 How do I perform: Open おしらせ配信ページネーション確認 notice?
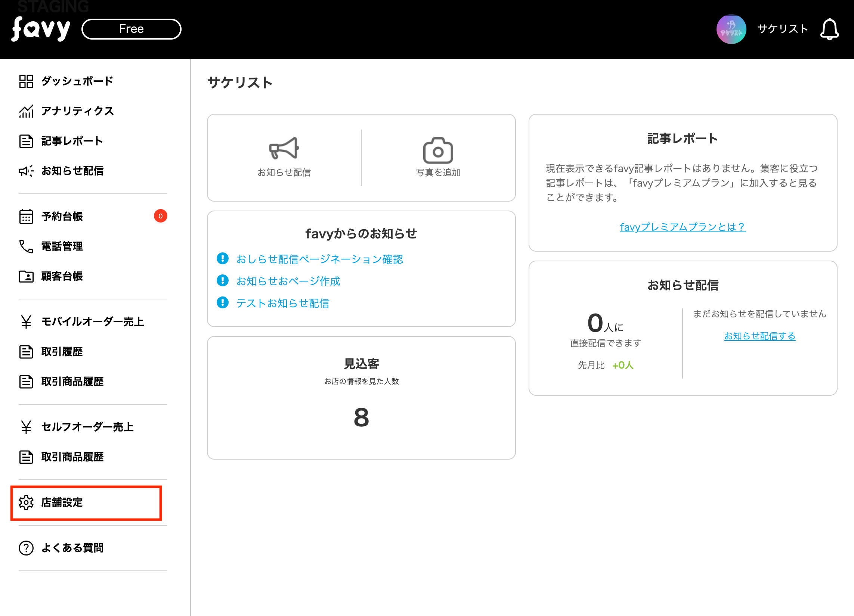click(x=319, y=259)
